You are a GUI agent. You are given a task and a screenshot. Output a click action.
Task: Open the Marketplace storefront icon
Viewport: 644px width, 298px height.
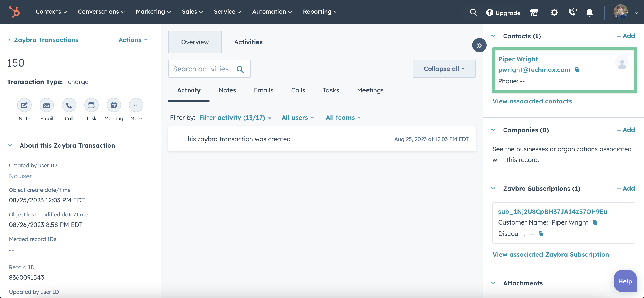tap(534, 12)
